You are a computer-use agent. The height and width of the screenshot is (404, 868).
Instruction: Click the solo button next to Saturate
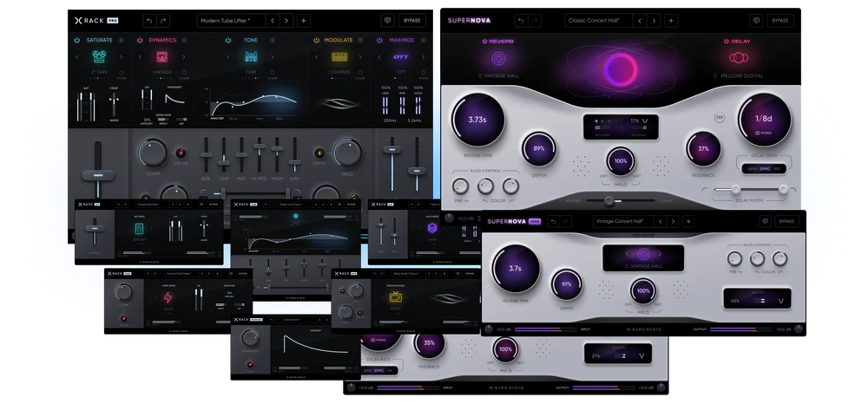coord(122,40)
